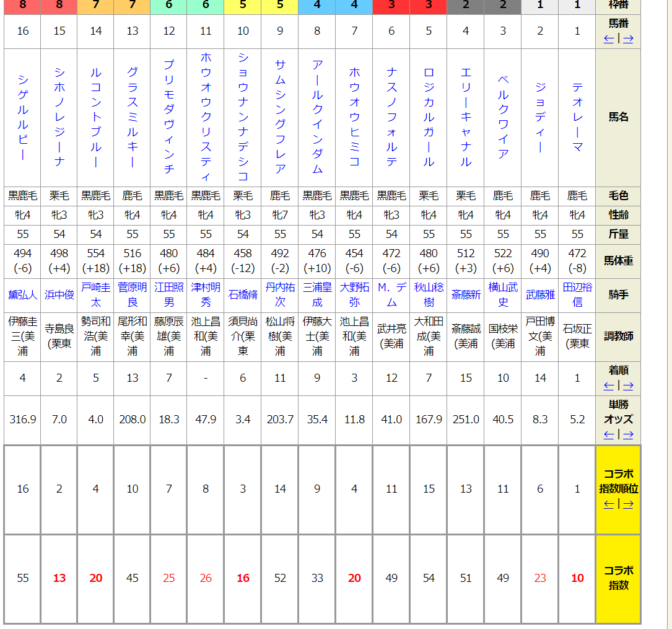Open jockey link 三浦皇成
This screenshot has width=672, height=629.
point(317,295)
